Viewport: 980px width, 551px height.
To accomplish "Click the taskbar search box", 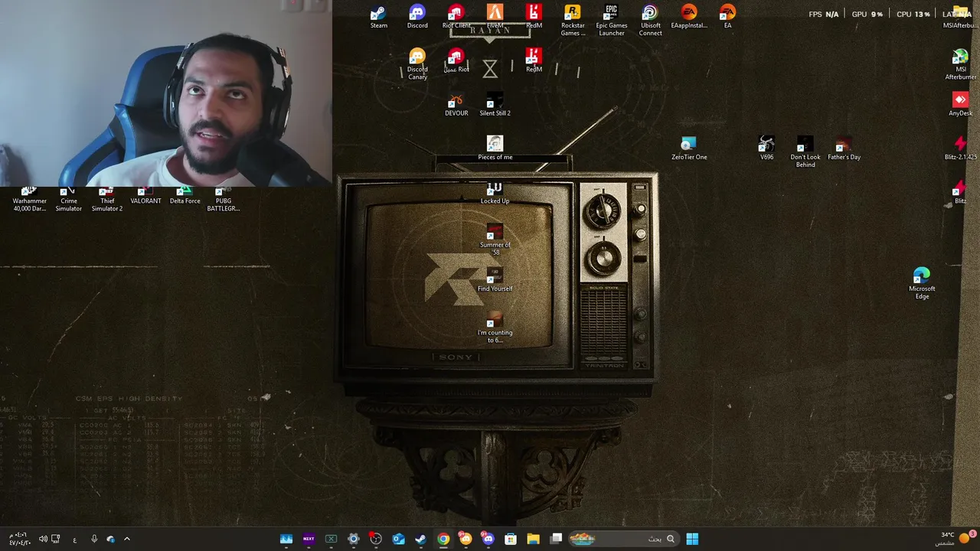I will point(622,539).
